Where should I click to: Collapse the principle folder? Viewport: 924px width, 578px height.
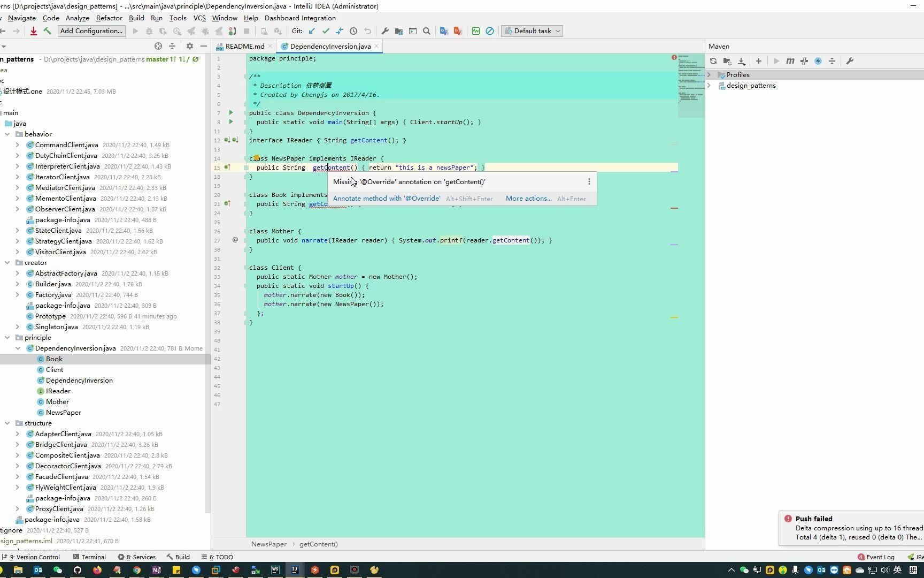tap(7, 338)
